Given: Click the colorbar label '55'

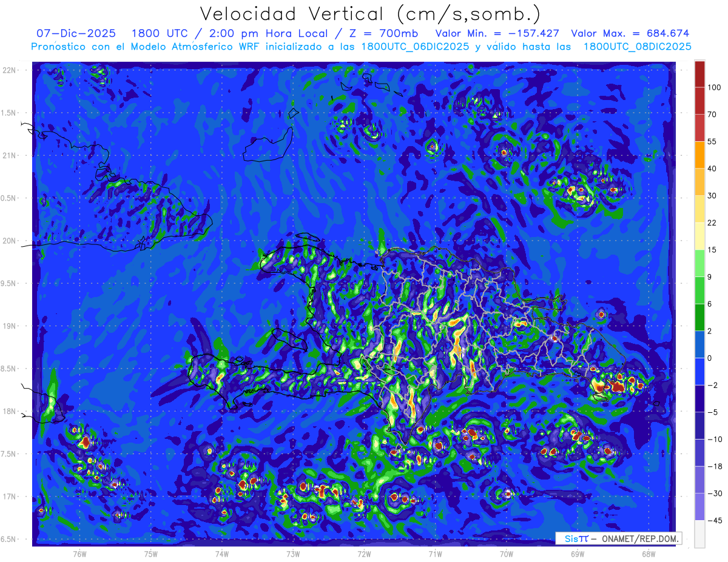Looking at the screenshot, I should click(x=712, y=141).
